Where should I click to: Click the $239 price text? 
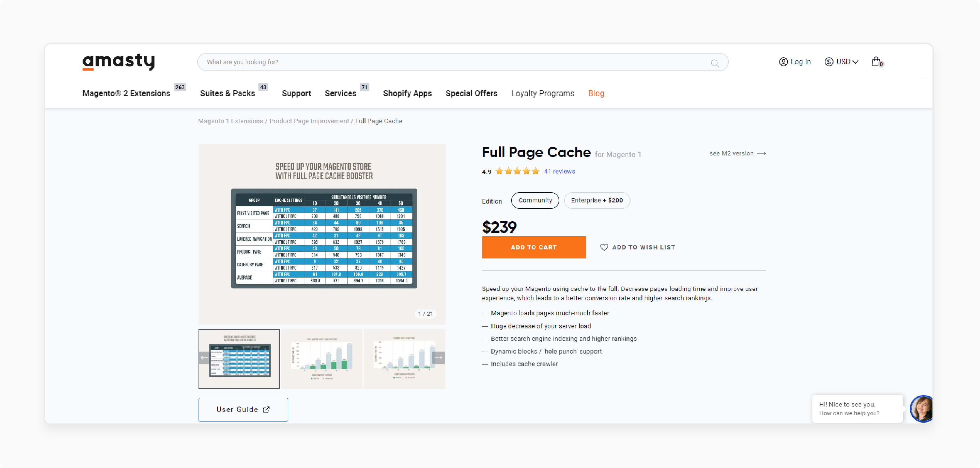click(x=499, y=227)
